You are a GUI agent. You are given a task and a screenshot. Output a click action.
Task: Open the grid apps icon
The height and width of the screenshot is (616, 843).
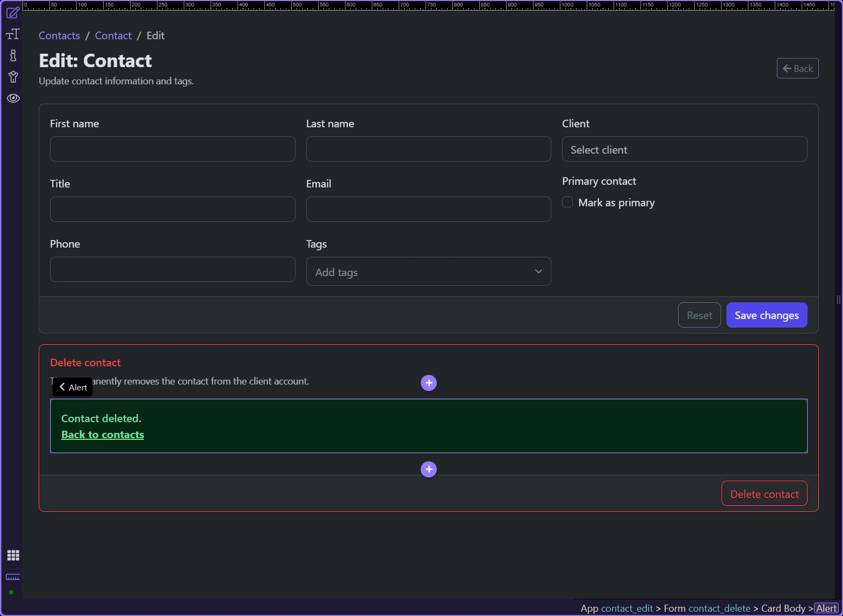13,555
